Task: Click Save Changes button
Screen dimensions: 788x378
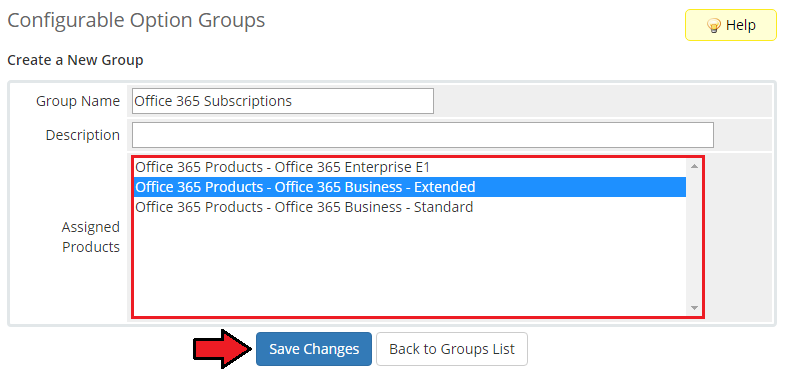Action: tap(314, 349)
